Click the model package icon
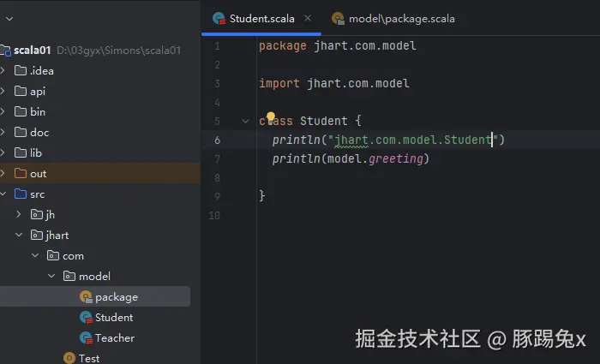Viewport: 600px width, 364px height. [69, 276]
